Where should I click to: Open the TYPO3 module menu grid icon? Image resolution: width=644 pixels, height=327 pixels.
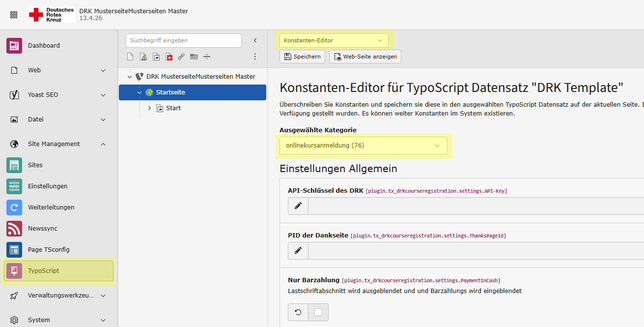click(x=13, y=14)
